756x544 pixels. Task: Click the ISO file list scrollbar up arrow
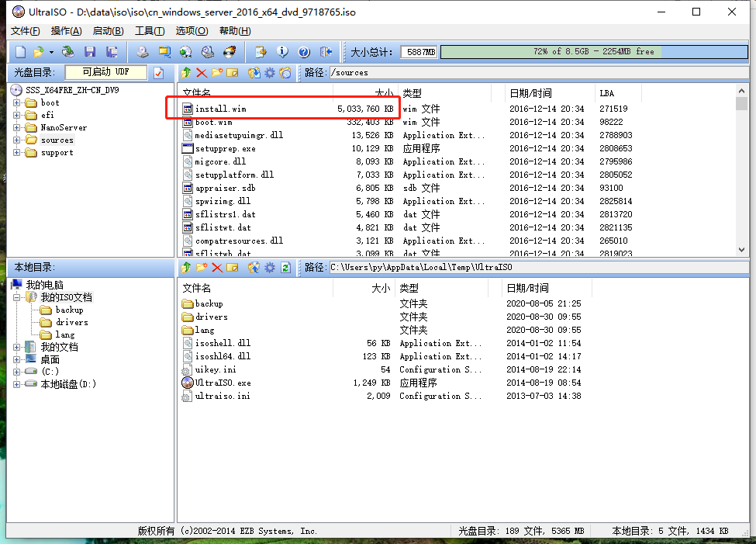point(741,91)
